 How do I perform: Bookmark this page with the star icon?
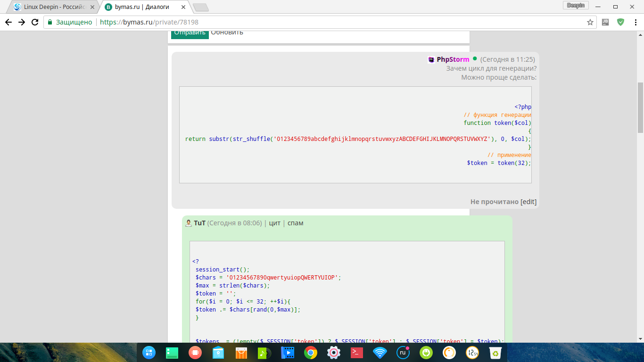pyautogui.click(x=590, y=22)
